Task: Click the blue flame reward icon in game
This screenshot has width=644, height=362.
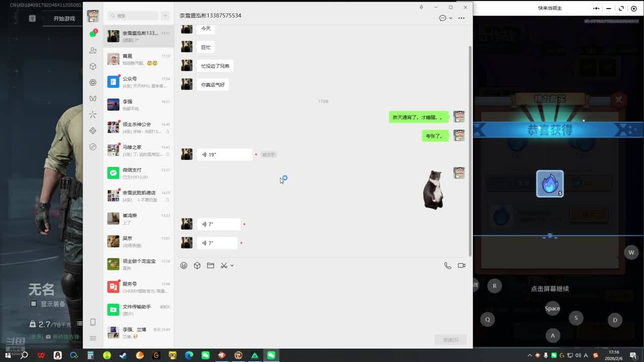Action: [x=550, y=184]
